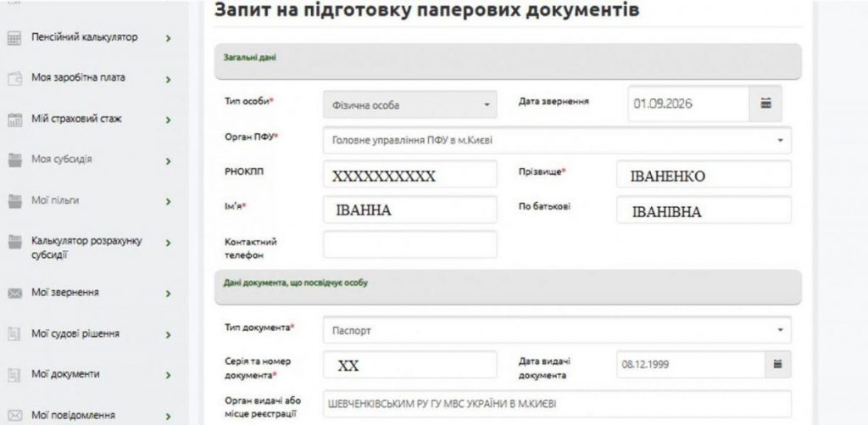Expand the Пенсійний калькулятор chevron
868x425 pixels.
pos(168,39)
